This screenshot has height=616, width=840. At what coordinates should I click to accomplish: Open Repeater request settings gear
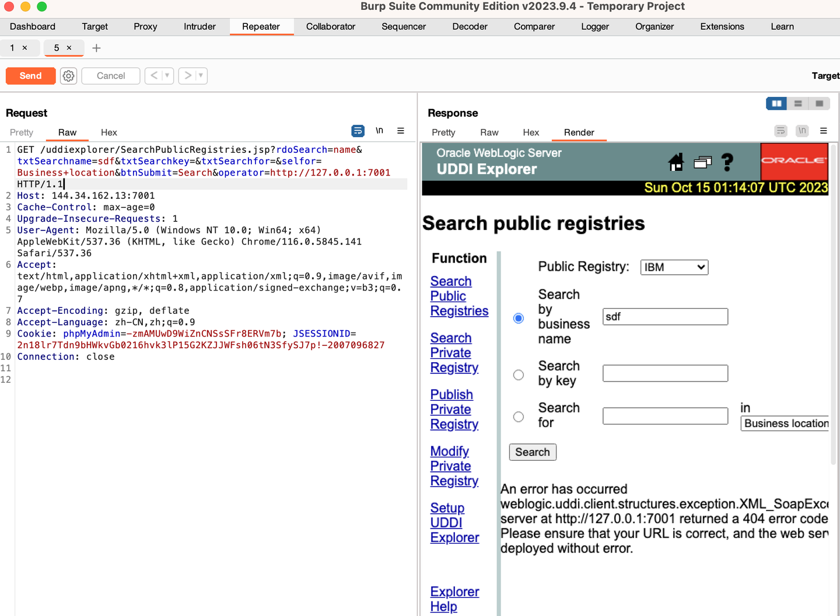(x=68, y=76)
